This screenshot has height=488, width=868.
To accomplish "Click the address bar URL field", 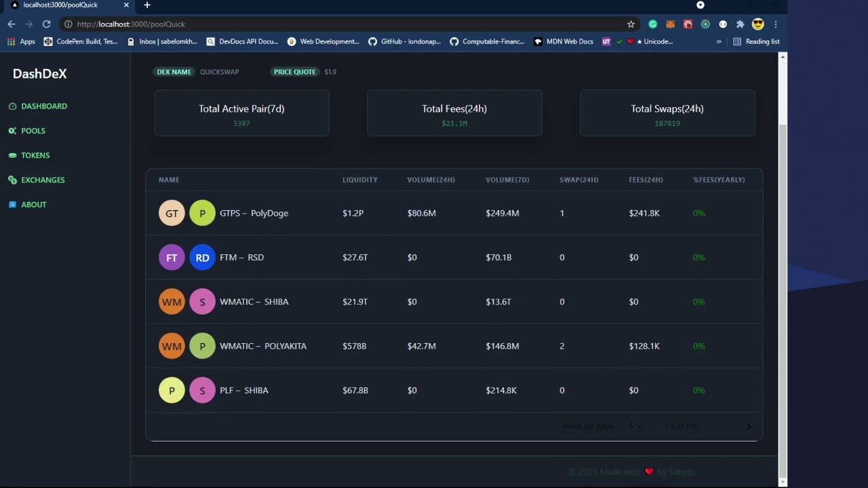I will click(x=349, y=24).
